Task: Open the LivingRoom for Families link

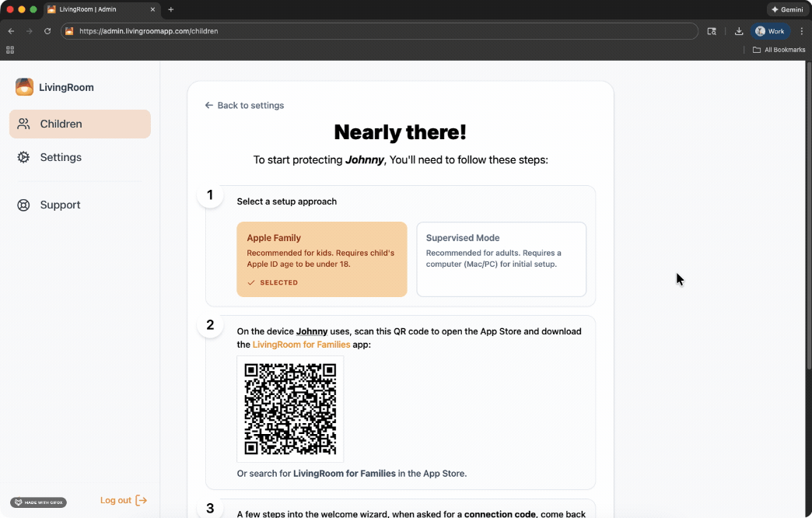Action: click(x=301, y=344)
